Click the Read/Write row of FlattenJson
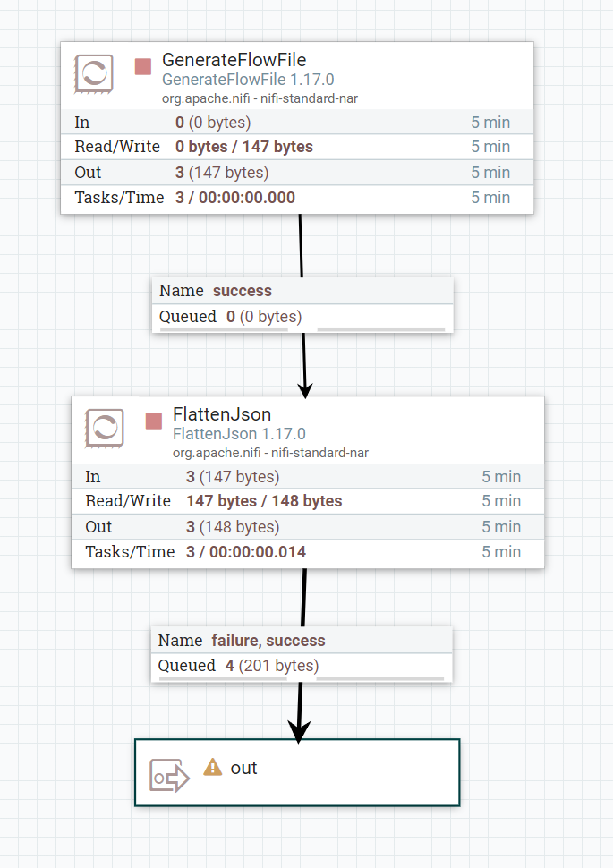Screen dimensions: 613x868 (x=308, y=501)
